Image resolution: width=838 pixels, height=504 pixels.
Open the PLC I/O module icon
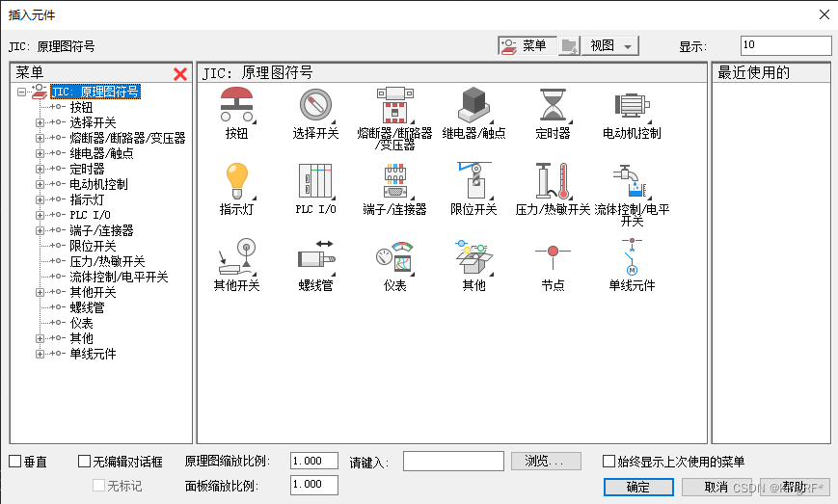[316, 181]
